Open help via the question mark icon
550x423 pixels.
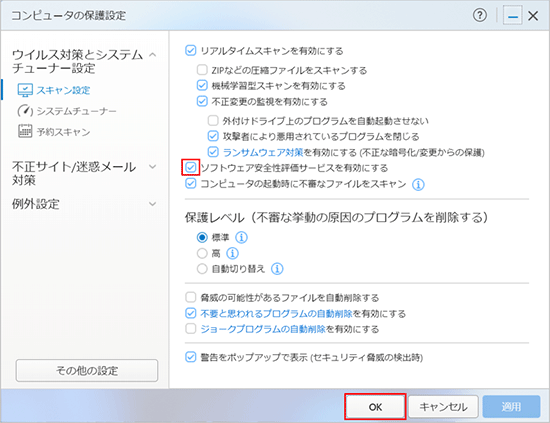(479, 15)
